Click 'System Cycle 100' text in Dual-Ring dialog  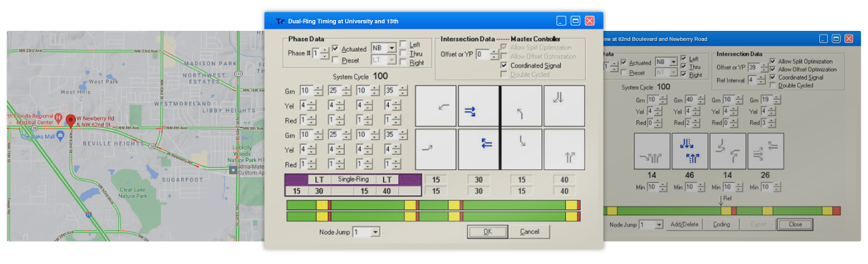pyautogui.click(x=361, y=76)
